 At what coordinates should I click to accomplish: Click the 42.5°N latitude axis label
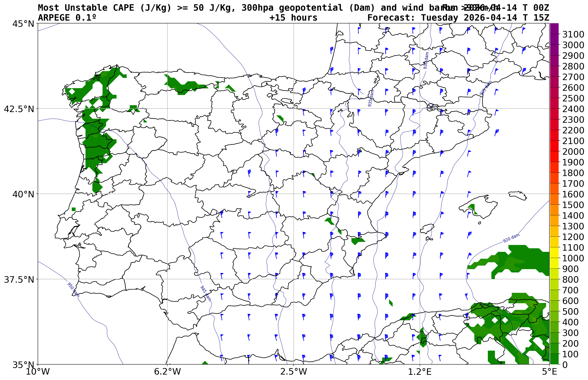19,109
